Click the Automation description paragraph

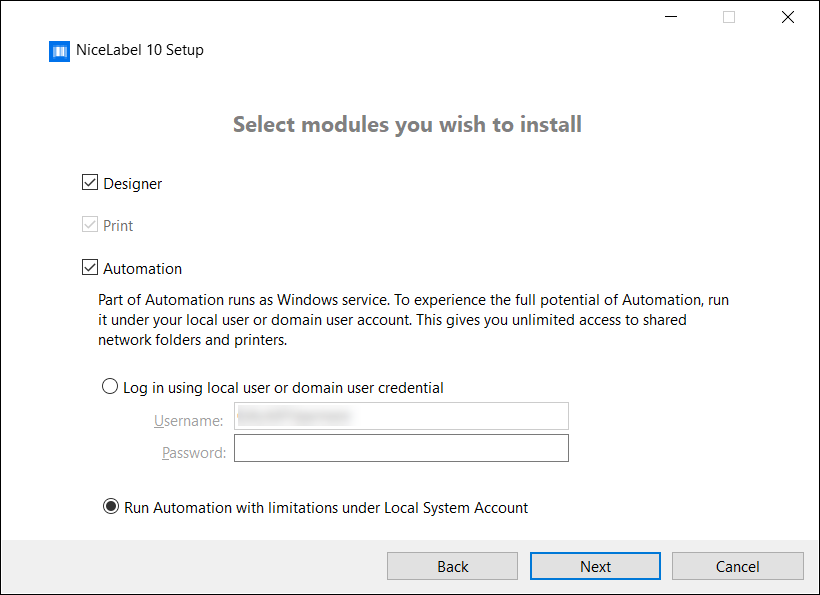[x=413, y=320]
